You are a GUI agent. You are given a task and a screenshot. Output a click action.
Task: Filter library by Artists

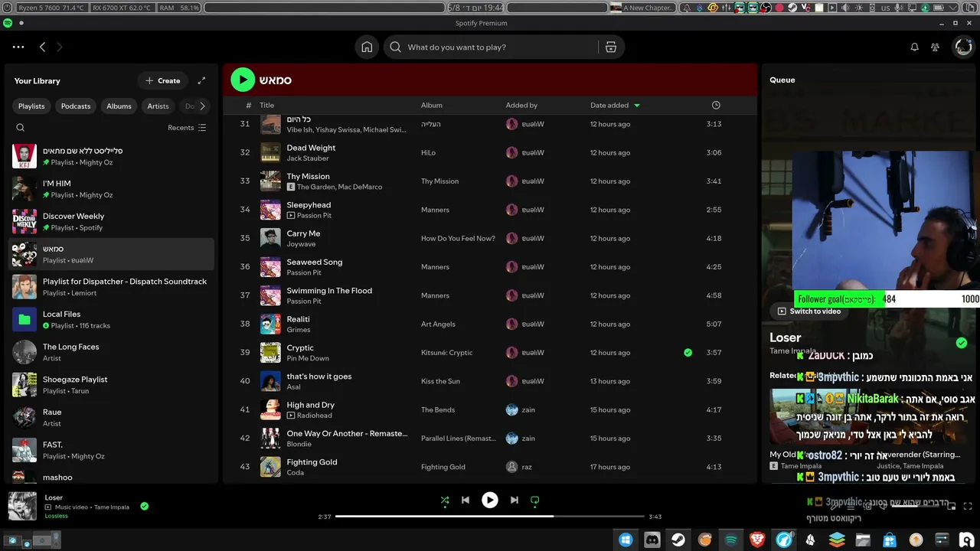[158, 106]
